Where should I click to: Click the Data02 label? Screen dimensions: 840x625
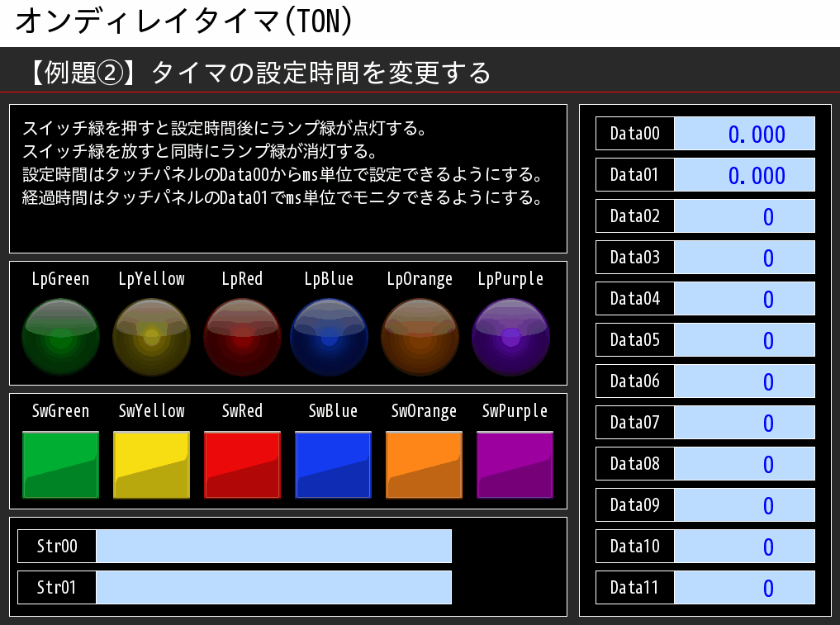635,215
